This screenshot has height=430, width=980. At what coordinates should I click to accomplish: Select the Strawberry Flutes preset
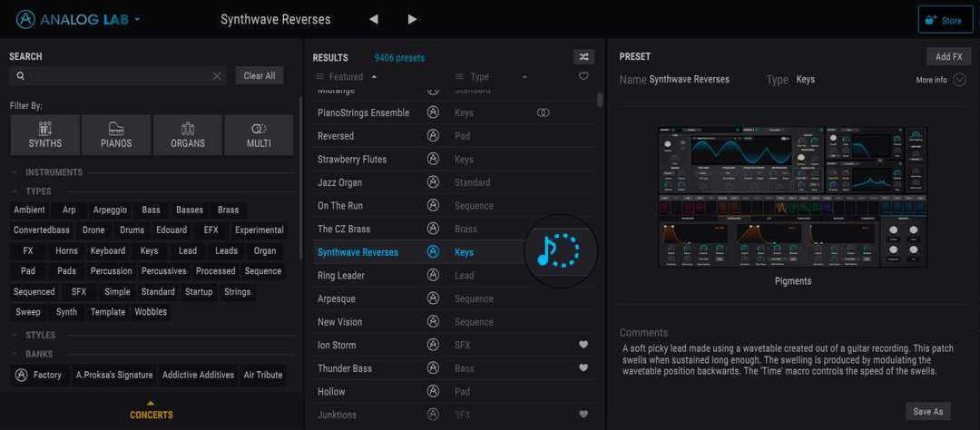pyautogui.click(x=352, y=160)
